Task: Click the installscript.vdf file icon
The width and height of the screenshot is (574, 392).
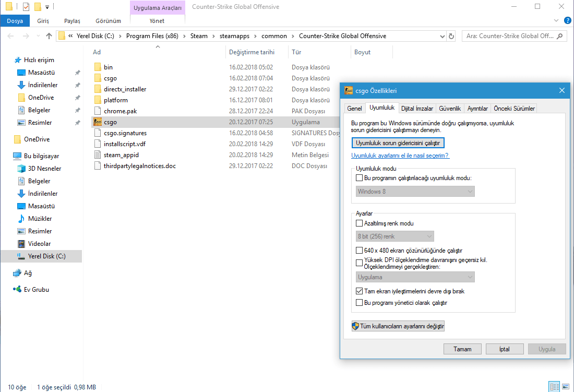Action: coord(98,144)
